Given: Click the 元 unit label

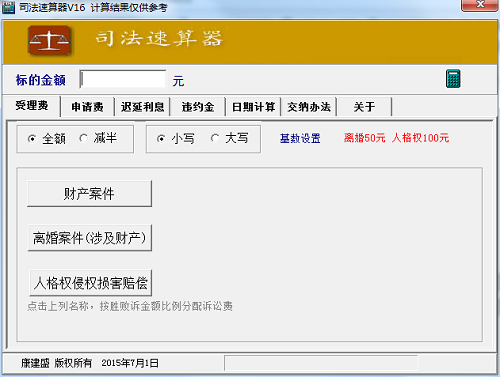Looking at the screenshot, I should 178,81.
